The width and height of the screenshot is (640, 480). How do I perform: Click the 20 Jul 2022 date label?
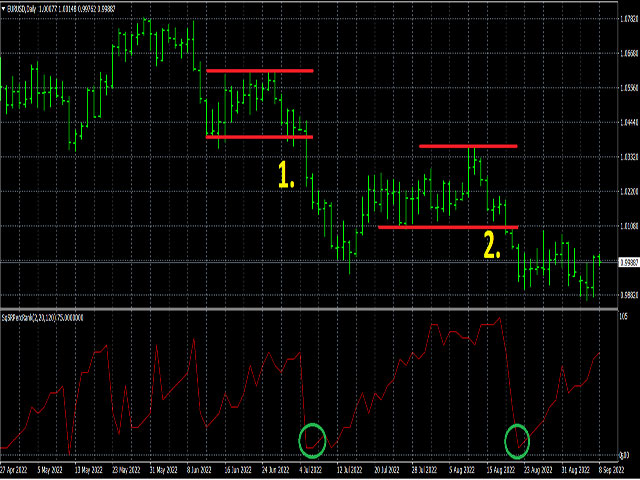click(x=387, y=470)
